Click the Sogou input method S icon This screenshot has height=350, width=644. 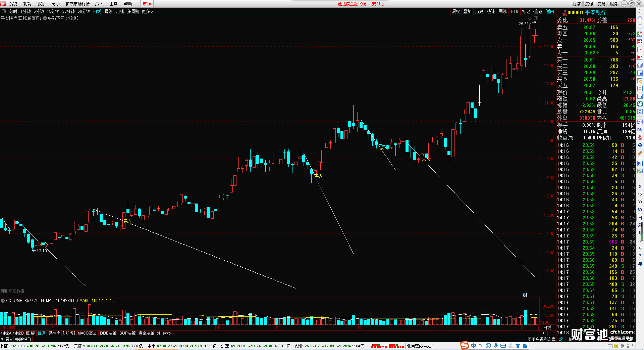click(x=465, y=345)
